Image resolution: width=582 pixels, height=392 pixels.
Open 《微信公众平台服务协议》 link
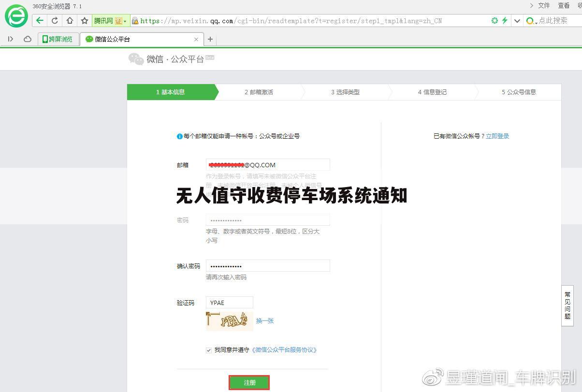pyautogui.click(x=284, y=350)
